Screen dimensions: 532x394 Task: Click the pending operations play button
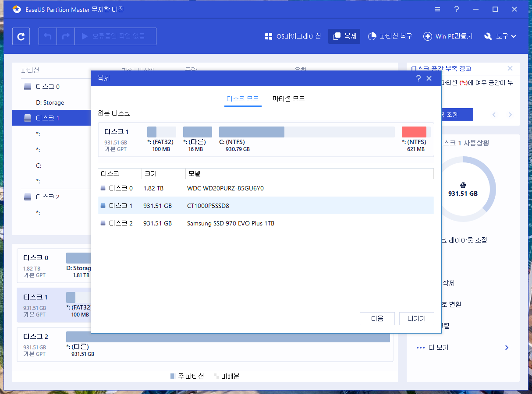pyautogui.click(x=116, y=36)
